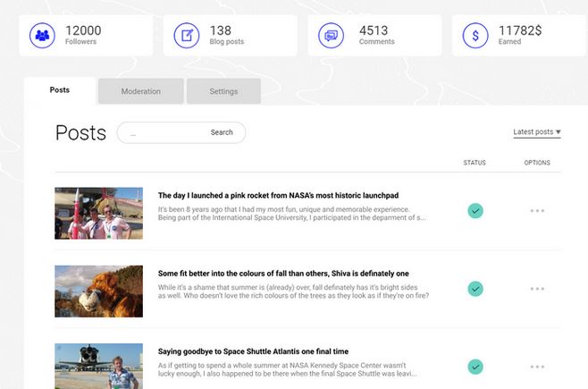Click the Comments chat bubble icon

[332, 36]
